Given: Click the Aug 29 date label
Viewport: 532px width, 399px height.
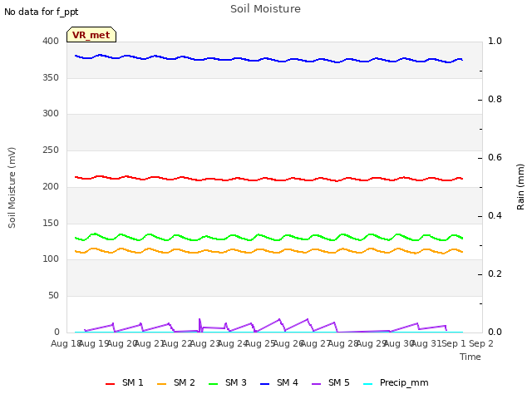Looking at the screenshot, I should point(370,343).
